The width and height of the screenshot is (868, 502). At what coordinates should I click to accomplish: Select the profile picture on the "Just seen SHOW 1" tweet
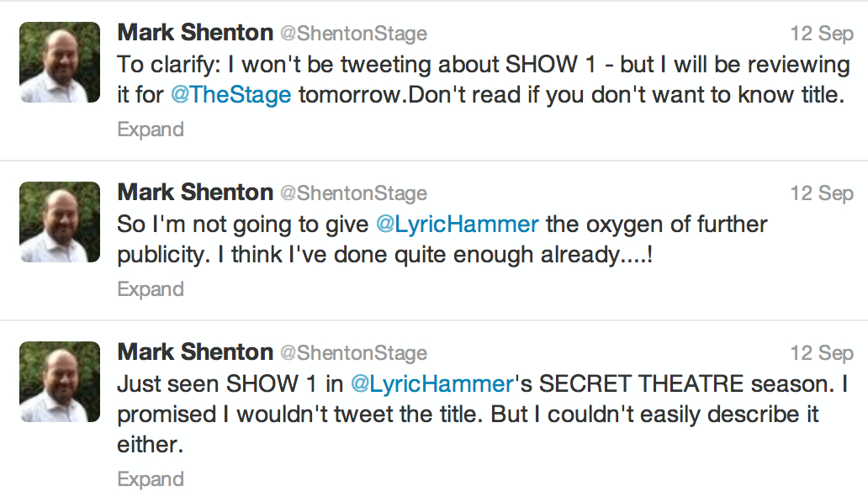(60, 381)
